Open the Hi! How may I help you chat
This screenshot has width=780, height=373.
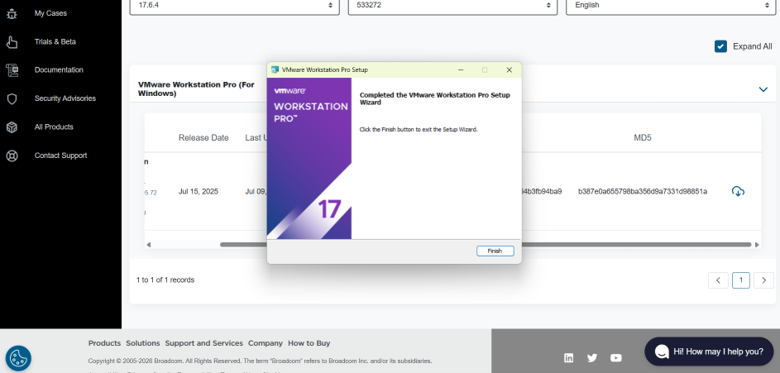coord(709,352)
